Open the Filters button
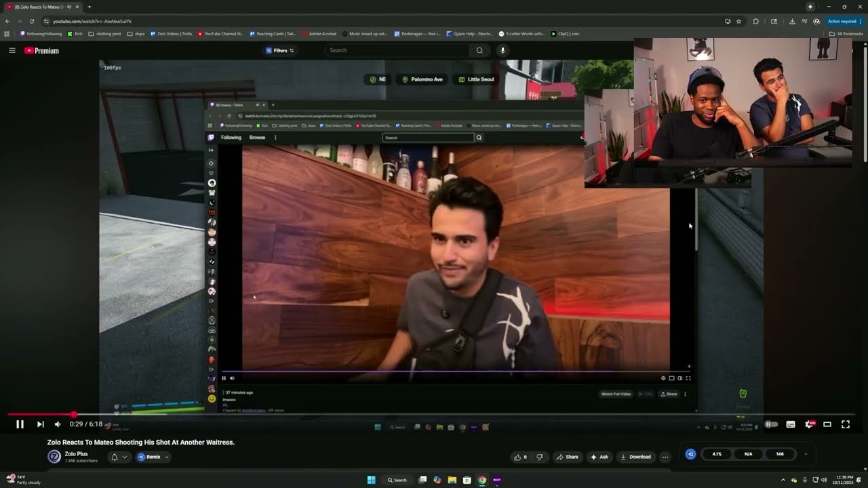This screenshot has height=488, width=868. click(x=280, y=50)
